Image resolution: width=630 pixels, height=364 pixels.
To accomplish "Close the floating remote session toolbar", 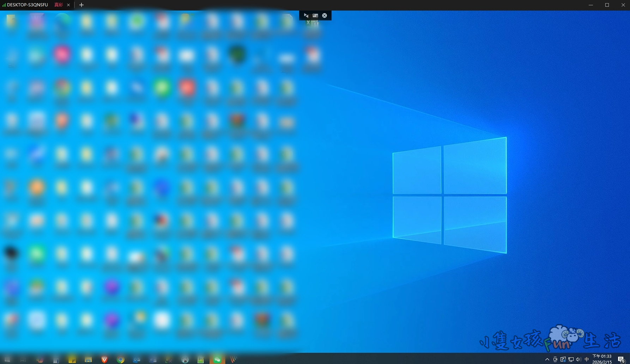I will click(325, 16).
